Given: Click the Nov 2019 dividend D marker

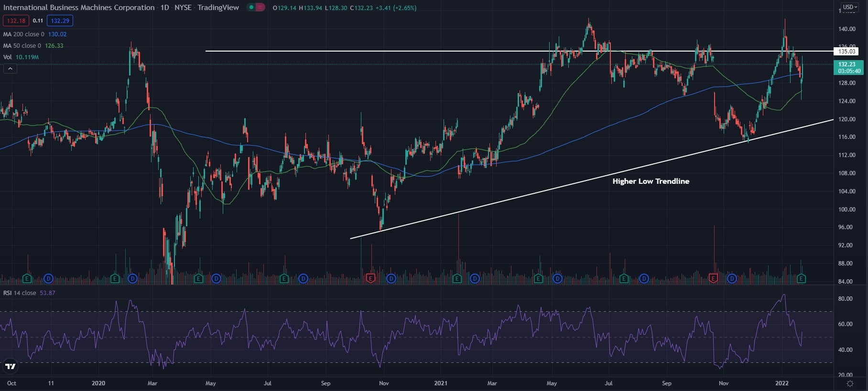Looking at the screenshot, I should click(x=48, y=278).
